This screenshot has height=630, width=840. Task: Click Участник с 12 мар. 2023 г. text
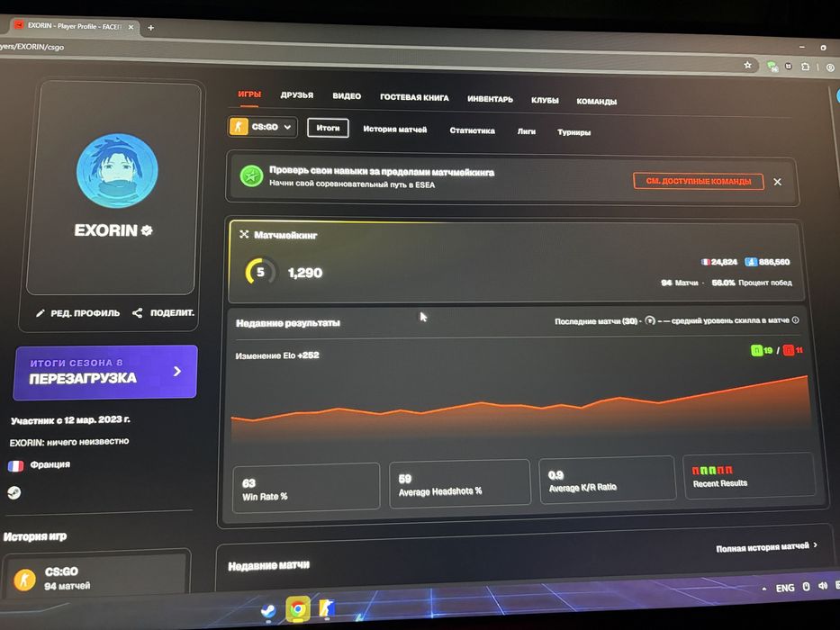70,420
